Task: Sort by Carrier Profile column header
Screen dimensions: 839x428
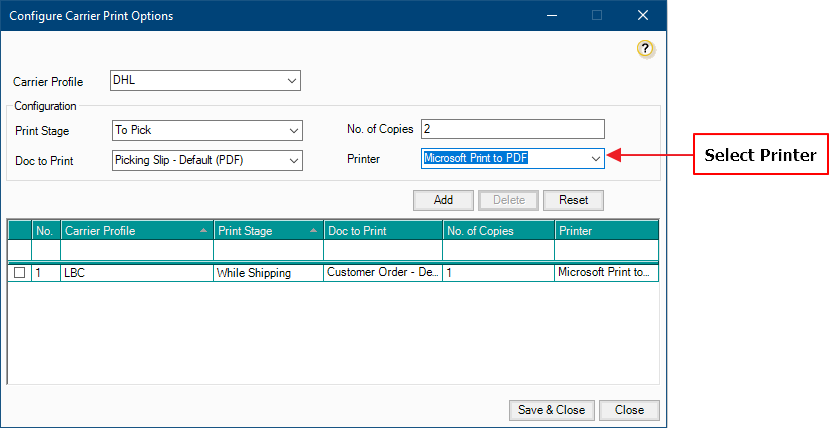Action: (136, 231)
